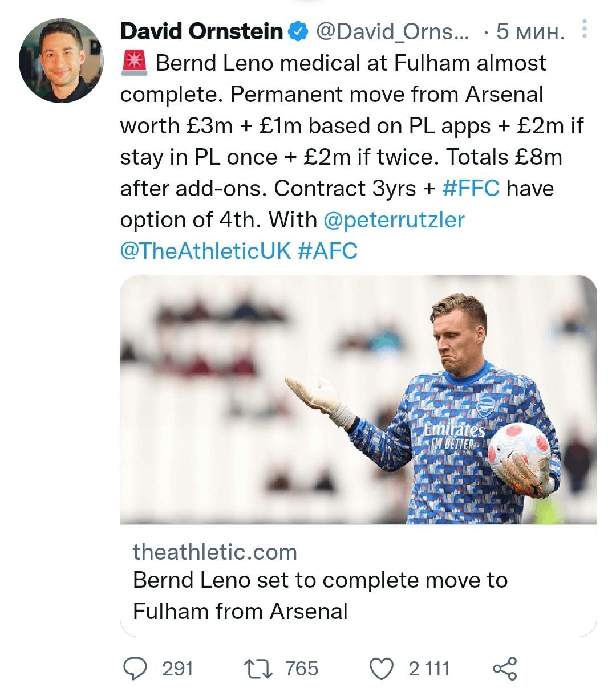Open the @David_Orns... handle link
This screenshot has height=696, width=616.
click(392, 31)
